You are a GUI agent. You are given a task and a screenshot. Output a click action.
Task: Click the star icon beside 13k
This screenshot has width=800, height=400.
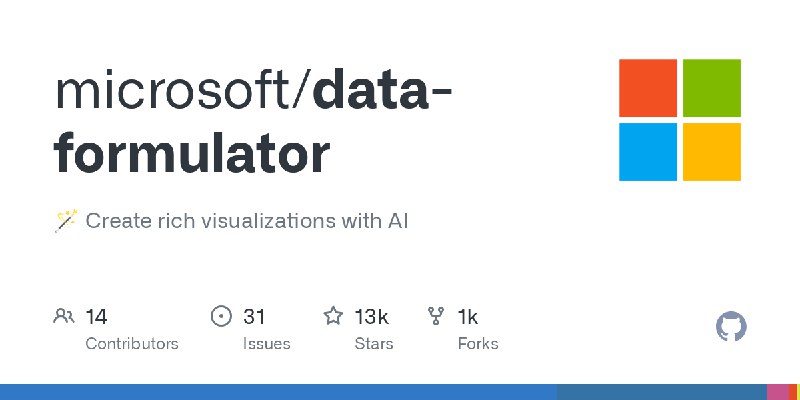pyautogui.click(x=333, y=316)
